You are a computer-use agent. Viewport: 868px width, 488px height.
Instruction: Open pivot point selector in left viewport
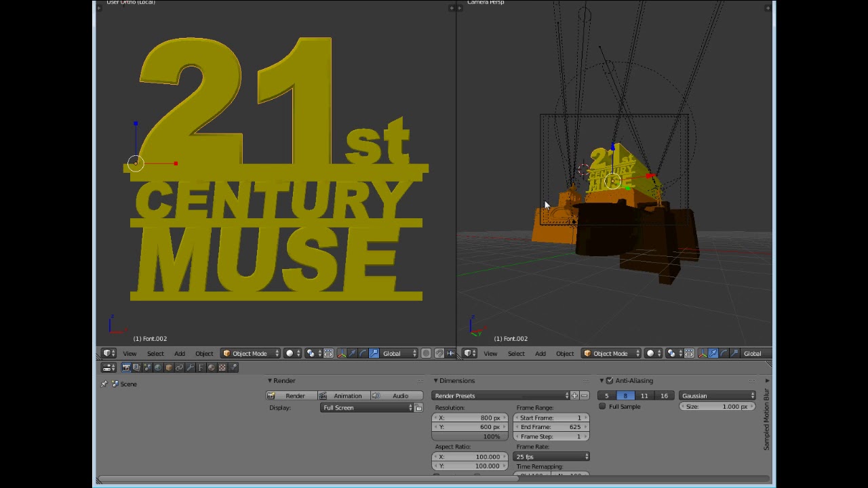tap(313, 353)
